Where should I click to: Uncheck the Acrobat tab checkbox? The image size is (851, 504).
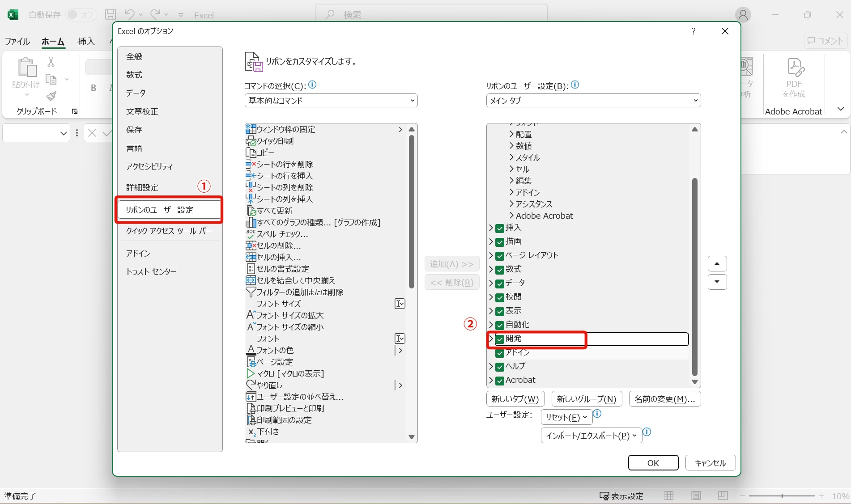500,381
